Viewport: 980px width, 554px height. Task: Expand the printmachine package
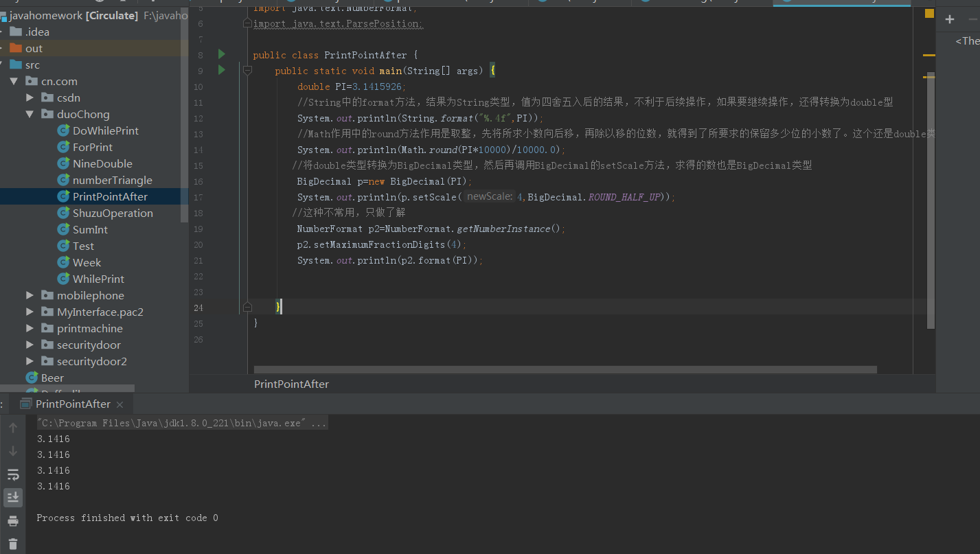coord(30,329)
